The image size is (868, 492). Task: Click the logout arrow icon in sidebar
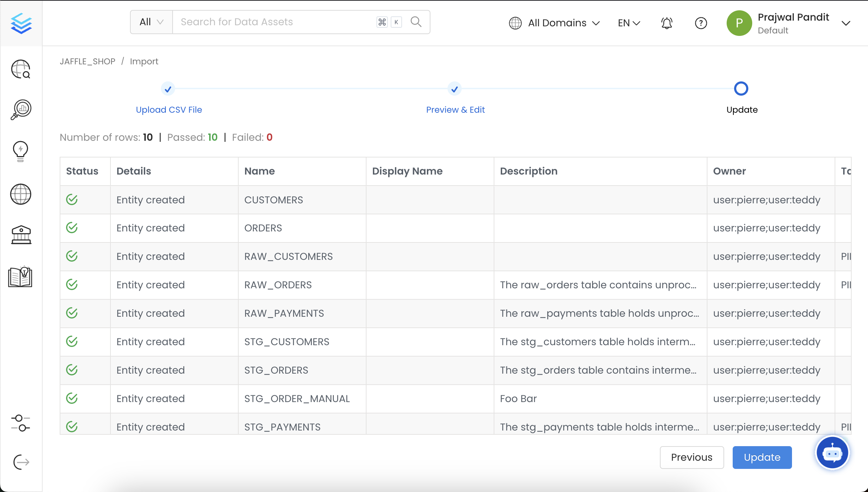20,462
